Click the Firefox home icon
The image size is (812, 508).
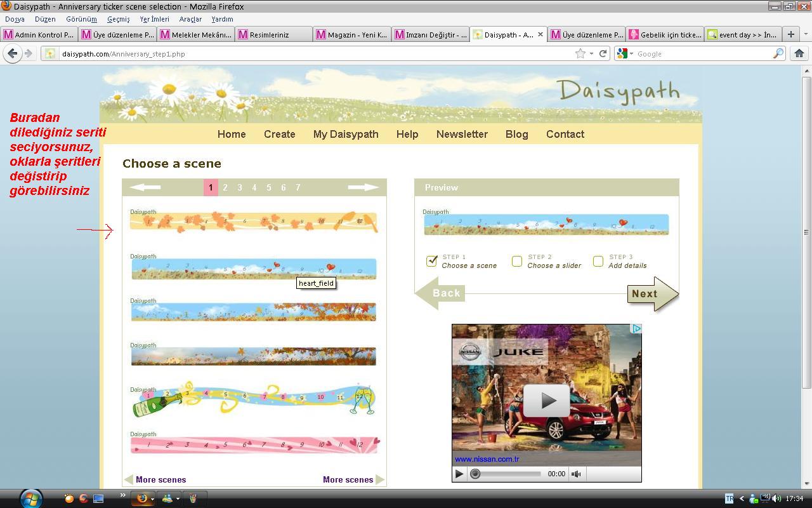[799, 54]
